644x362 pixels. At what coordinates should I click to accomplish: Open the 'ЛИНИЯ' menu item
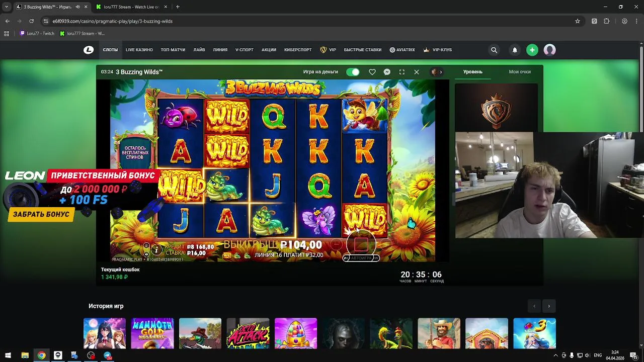click(220, 50)
